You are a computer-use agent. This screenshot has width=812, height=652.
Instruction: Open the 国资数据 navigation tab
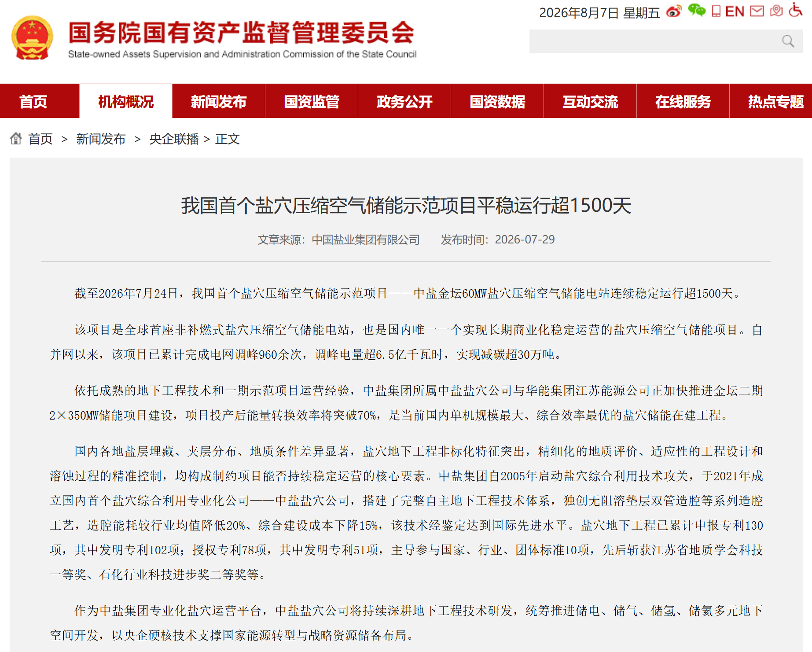click(497, 102)
